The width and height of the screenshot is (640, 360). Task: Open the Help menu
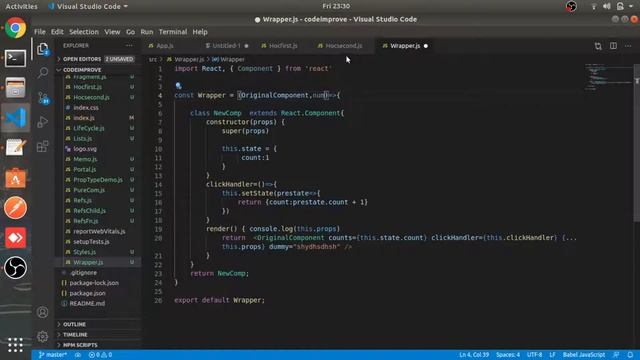[200, 32]
